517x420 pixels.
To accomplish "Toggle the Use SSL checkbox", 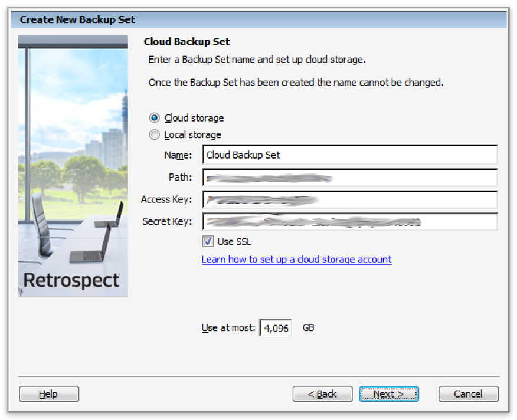I will [208, 241].
